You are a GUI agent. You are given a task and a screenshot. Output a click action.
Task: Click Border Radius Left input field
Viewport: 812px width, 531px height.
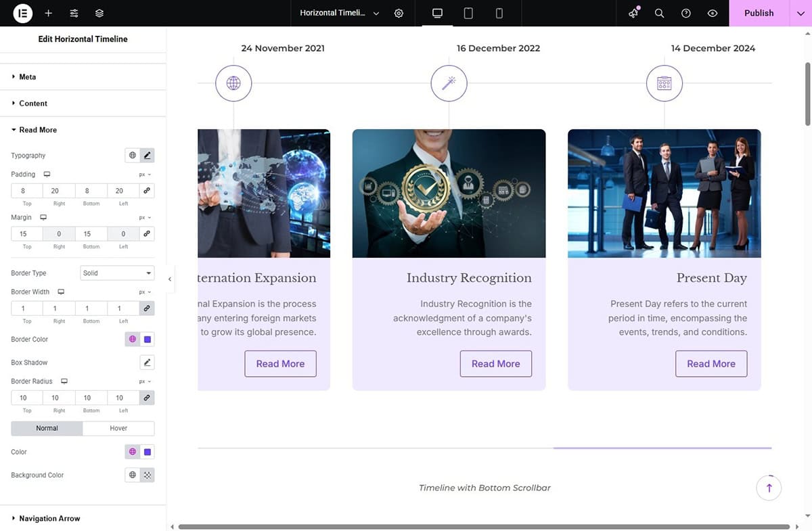click(x=123, y=398)
